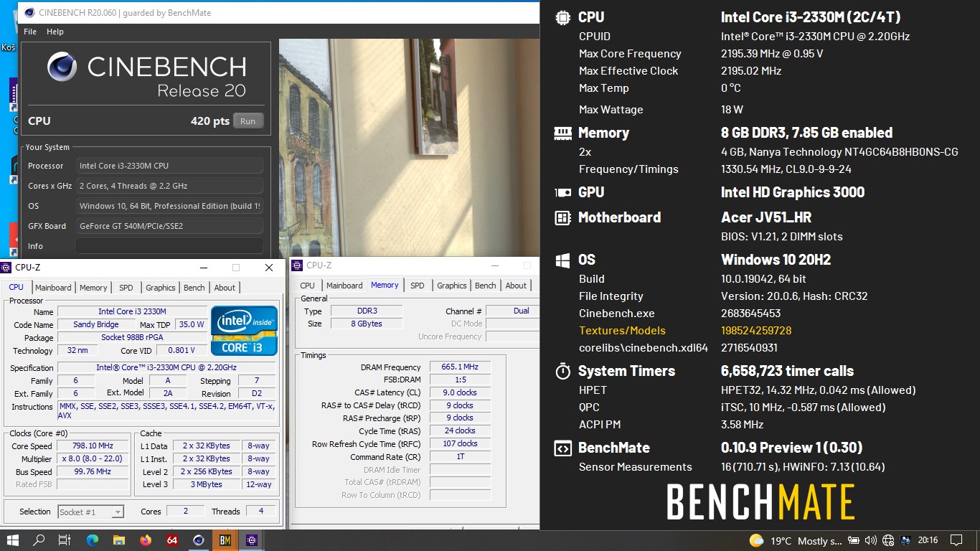Screen dimensions: 980x551
Task: Open the Help menu in Cinebench
Action: click(x=55, y=32)
